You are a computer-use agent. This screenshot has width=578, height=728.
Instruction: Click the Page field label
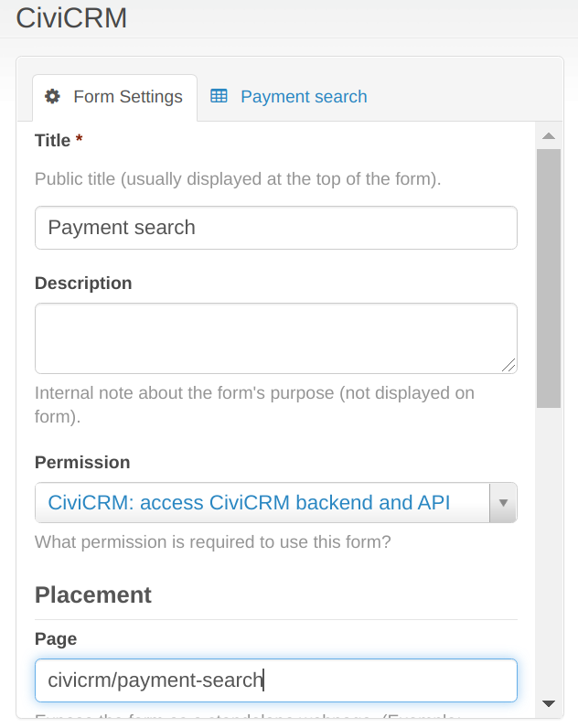click(x=56, y=639)
